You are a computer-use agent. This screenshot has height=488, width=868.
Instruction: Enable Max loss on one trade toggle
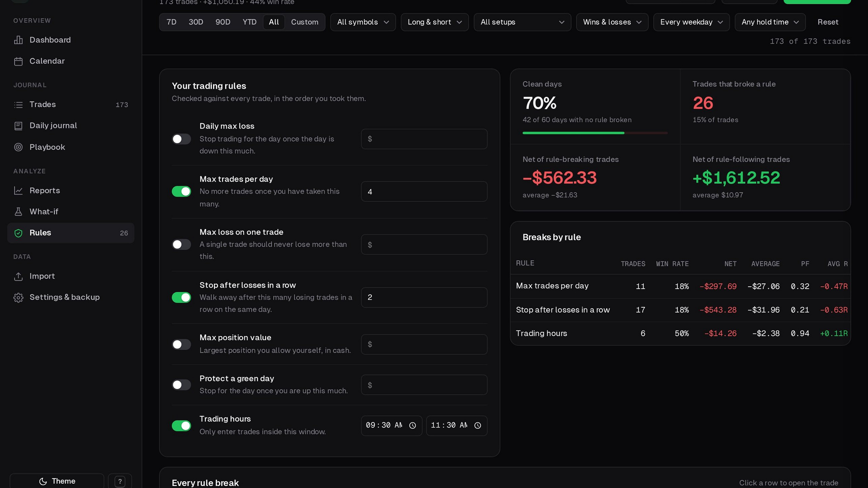click(181, 244)
